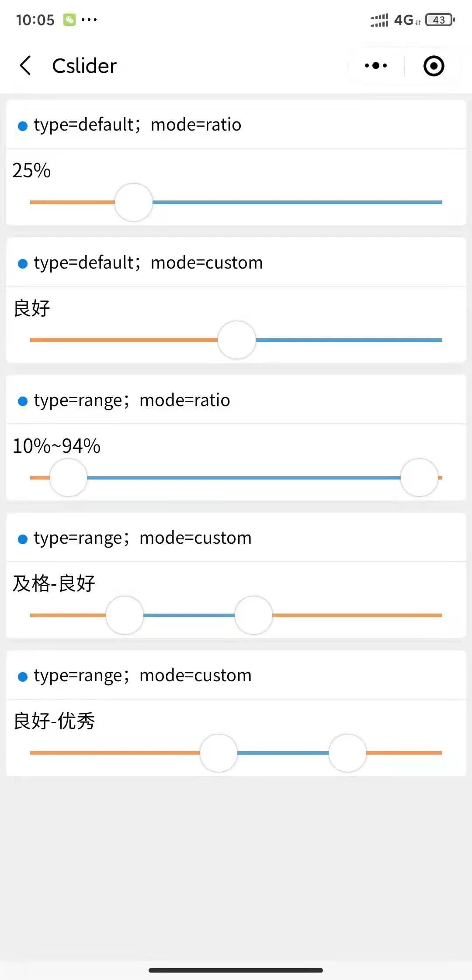This screenshot has height=980, width=472.
Task: Click the right handle of 及格-良好 slider
Action: pos(254,615)
